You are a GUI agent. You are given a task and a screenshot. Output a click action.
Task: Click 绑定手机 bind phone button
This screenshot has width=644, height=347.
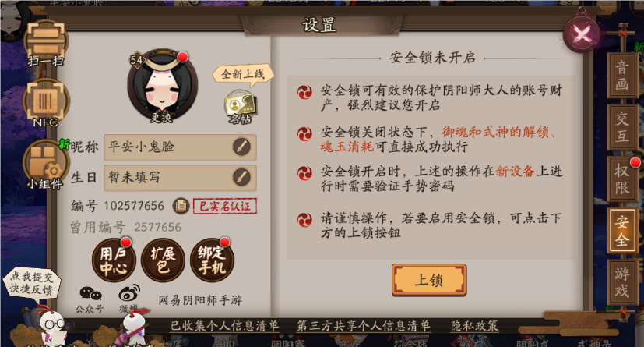tap(213, 260)
